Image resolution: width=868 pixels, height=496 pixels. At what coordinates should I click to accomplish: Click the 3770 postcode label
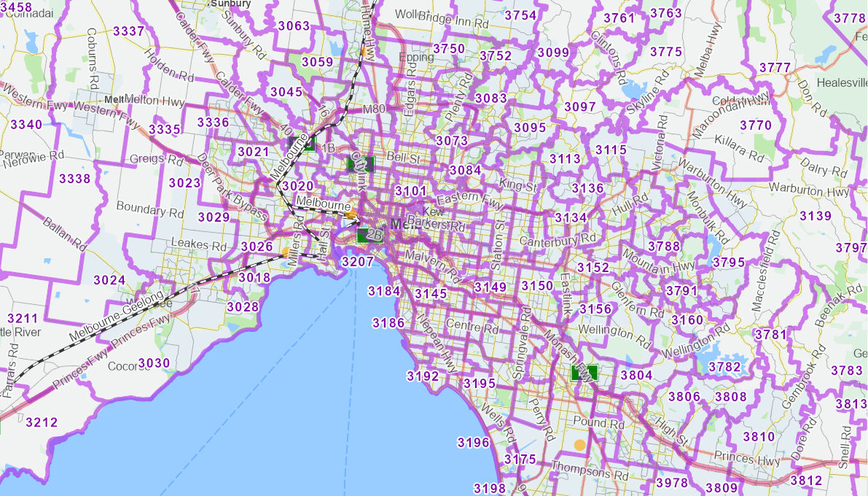[x=755, y=125]
